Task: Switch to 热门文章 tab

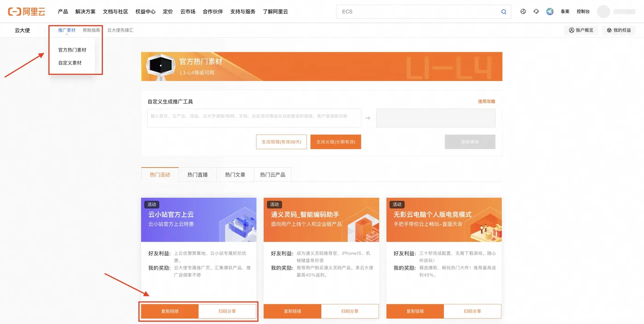Action: (235, 174)
